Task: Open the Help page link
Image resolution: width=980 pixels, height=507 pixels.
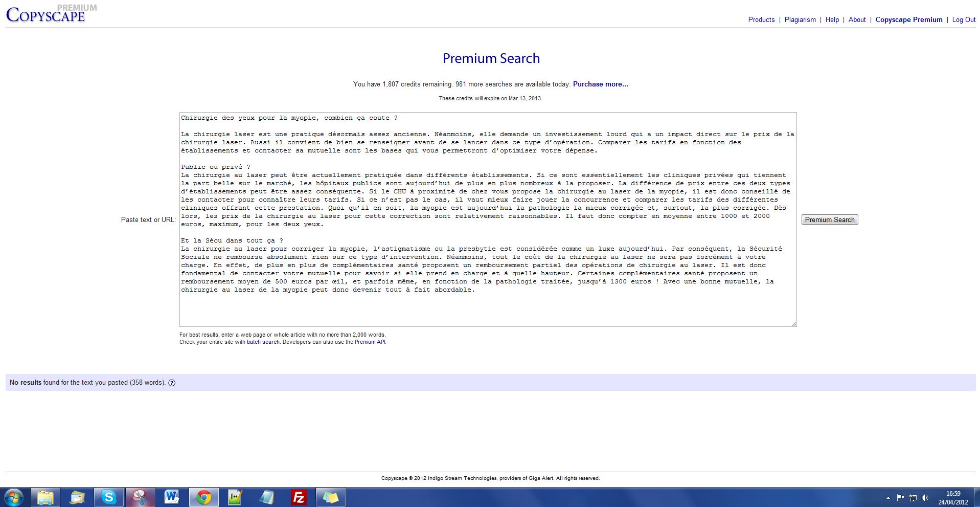Action: (832, 19)
